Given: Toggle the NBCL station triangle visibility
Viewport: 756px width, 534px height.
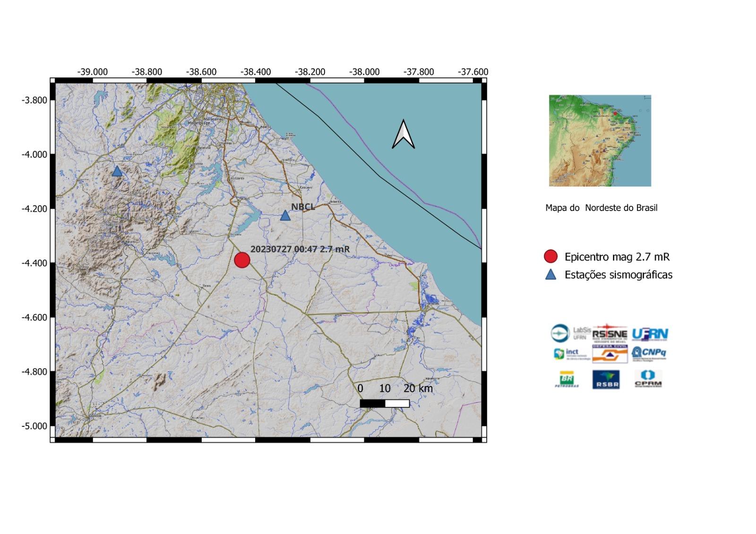Looking at the screenshot, I should 286,216.
